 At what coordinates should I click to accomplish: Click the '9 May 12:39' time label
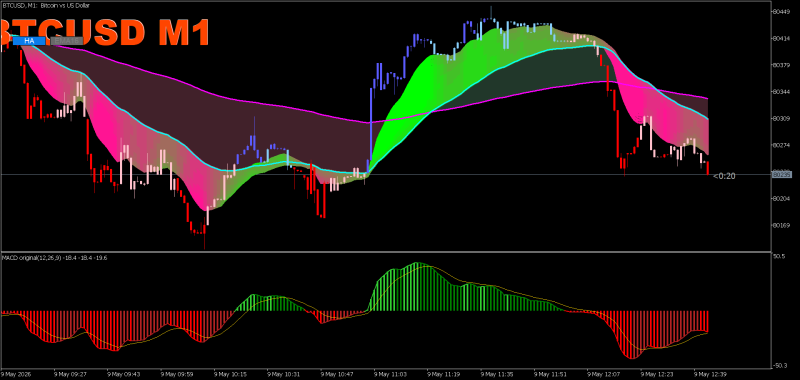(710, 374)
